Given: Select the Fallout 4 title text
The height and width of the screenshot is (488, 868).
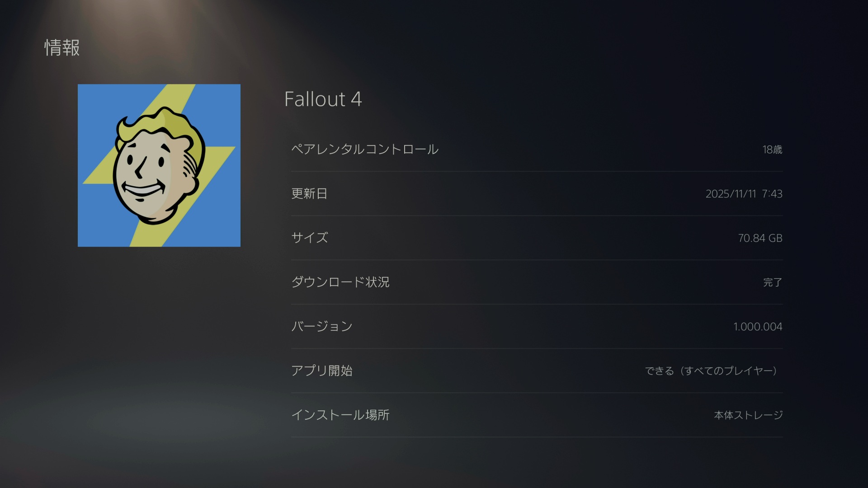Looking at the screenshot, I should point(323,99).
